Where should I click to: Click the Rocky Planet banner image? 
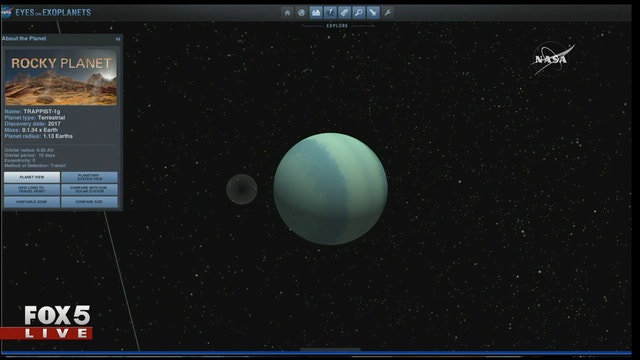[x=61, y=77]
